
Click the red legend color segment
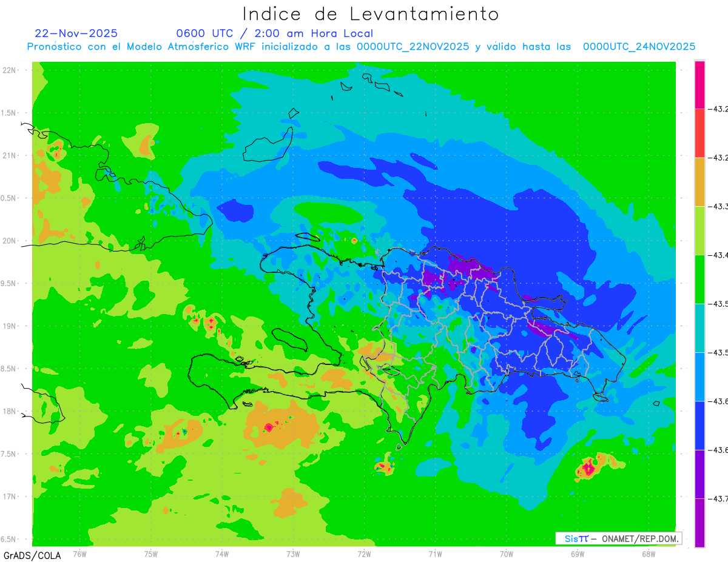click(x=699, y=133)
